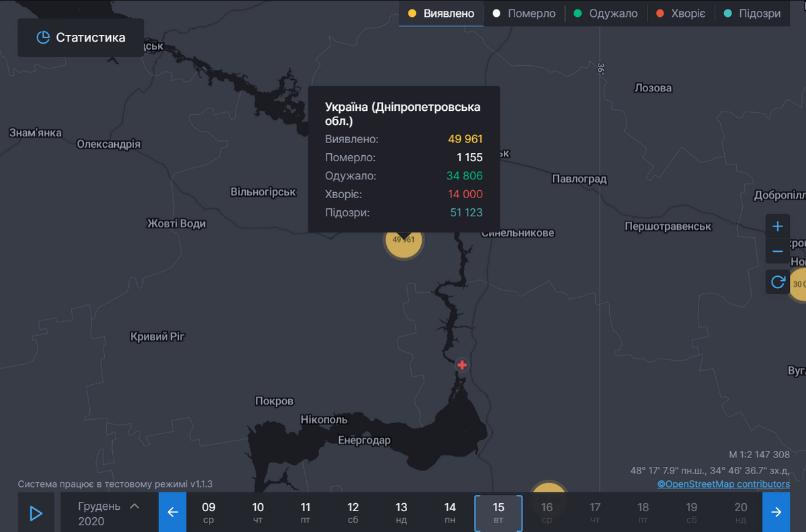Select date 18 пт on timeline

click(x=643, y=513)
